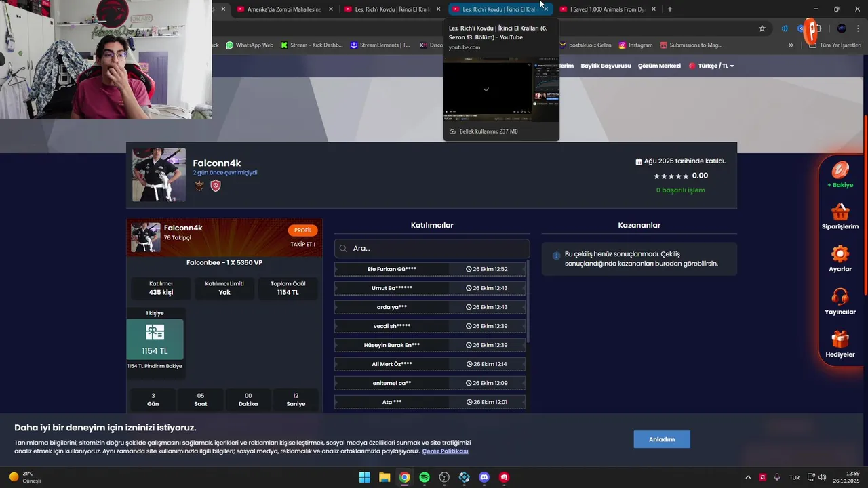
Task: Open the Windows Start menu
Action: pos(364,477)
